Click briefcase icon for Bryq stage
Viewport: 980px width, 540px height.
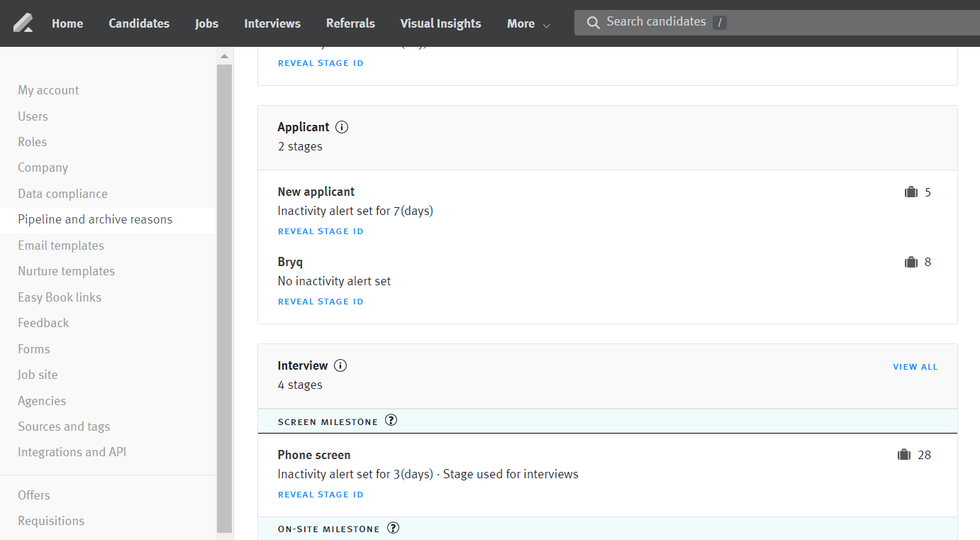[911, 263]
